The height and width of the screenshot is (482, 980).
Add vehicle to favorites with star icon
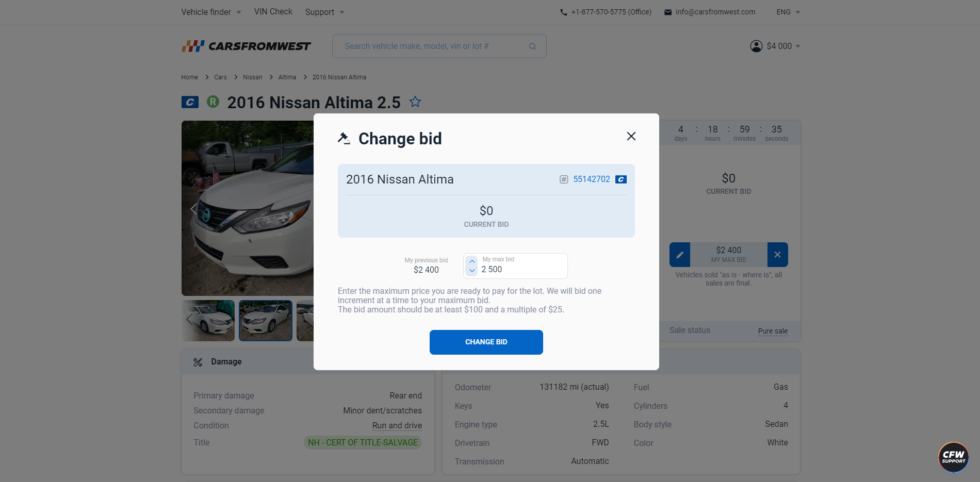coord(415,102)
